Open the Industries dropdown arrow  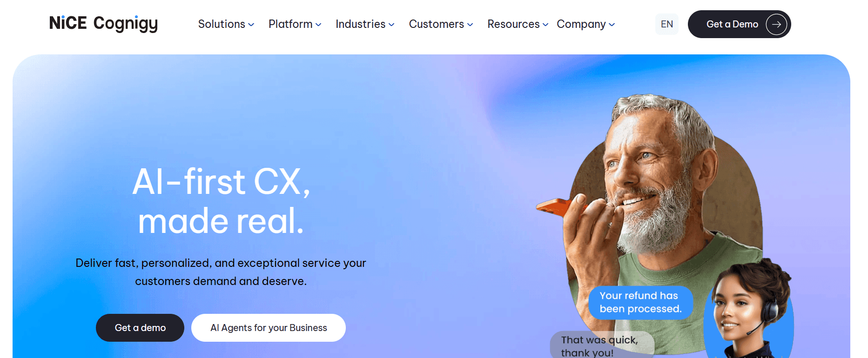tap(391, 25)
